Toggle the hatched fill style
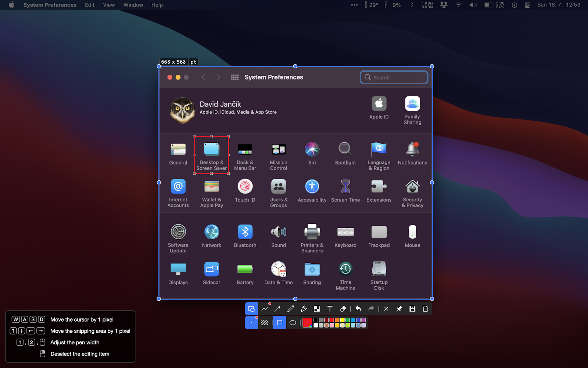The height and width of the screenshot is (368, 588). [265, 323]
